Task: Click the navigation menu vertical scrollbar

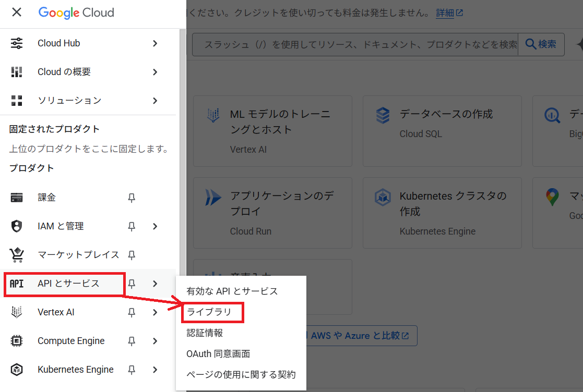Action: click(x=183, y=152)
